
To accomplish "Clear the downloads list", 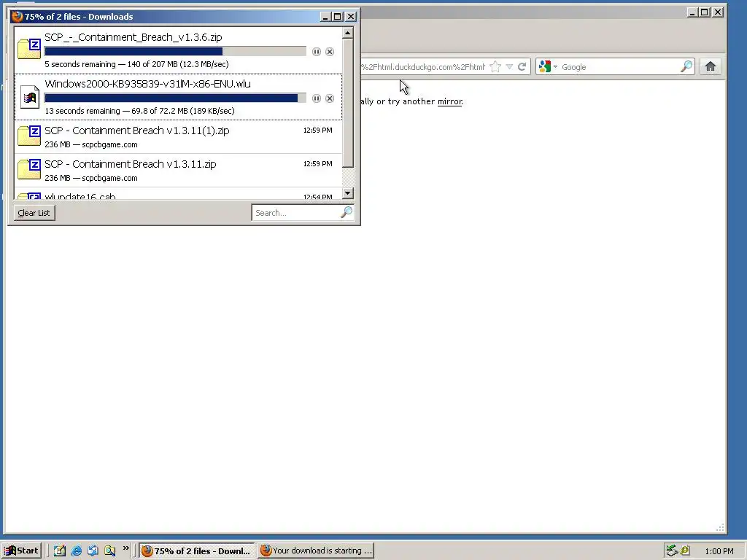I will pos(34,213).
